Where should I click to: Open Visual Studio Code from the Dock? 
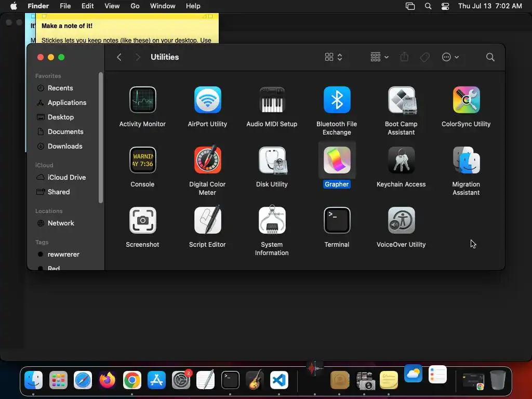279,380
